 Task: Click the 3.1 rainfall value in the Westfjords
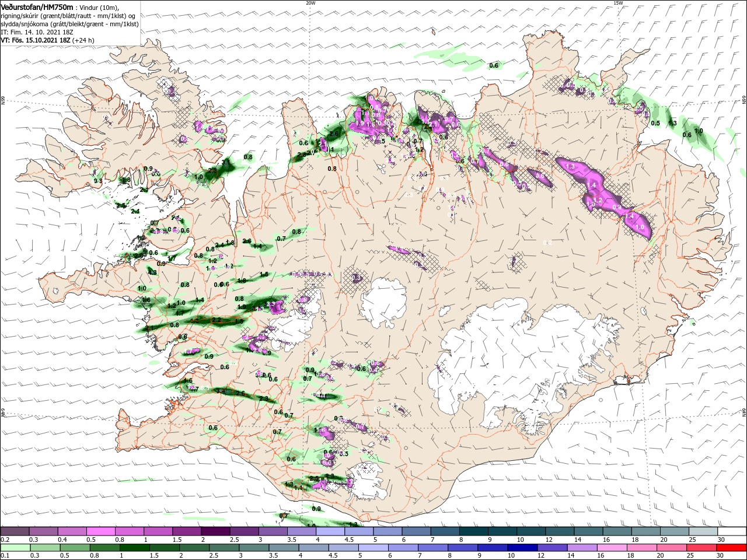point(226,162)
